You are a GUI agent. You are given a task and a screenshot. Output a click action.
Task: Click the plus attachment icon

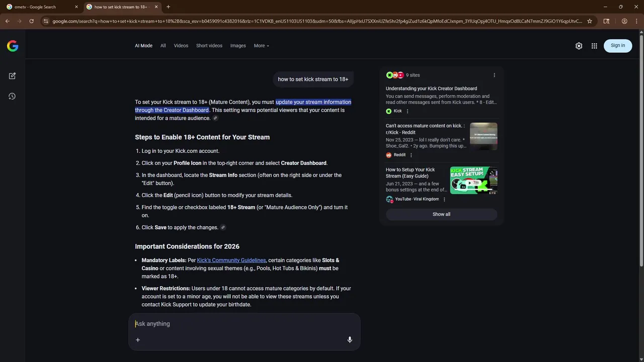pyautogui.click(x=138, y=340)
